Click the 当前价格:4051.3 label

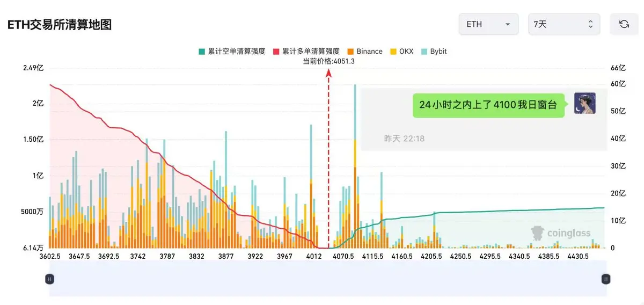tap(328, 61)
